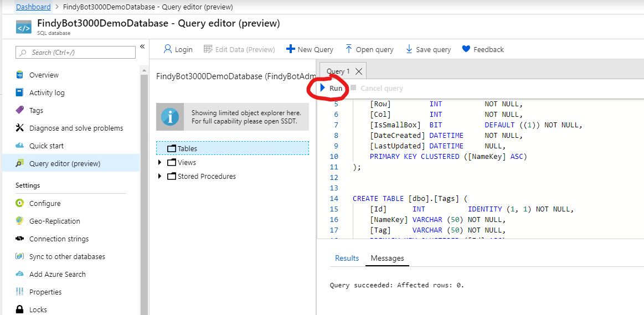
Task: Click the SQL database header icon
Action: tap(23, 27)
